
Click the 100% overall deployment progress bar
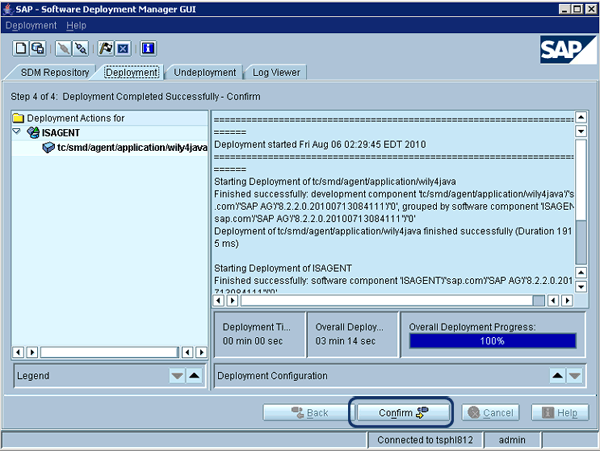point(492,341)
